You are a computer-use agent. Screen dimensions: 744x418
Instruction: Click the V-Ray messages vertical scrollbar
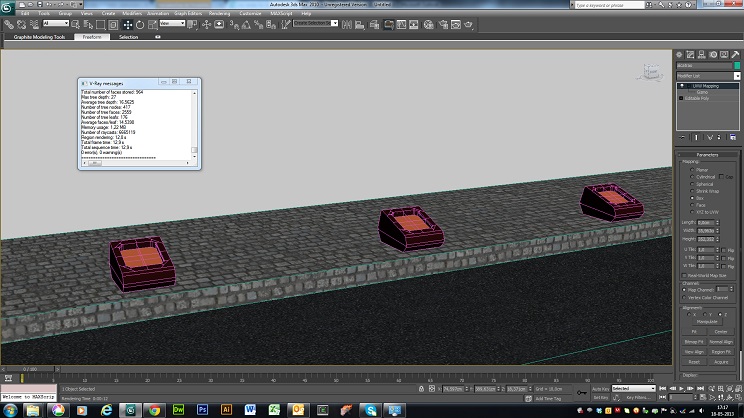pyautogui.click(x=194, y=125)
